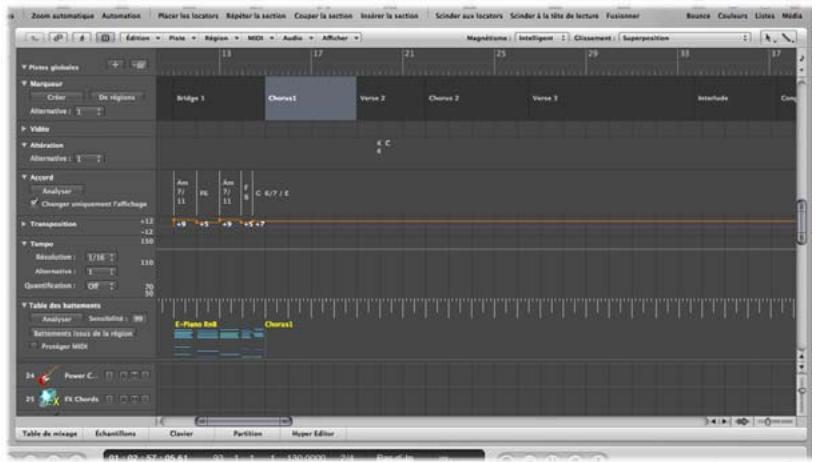Click Battements issus de la région button
The image size is (817, 462).
(82, 333)
